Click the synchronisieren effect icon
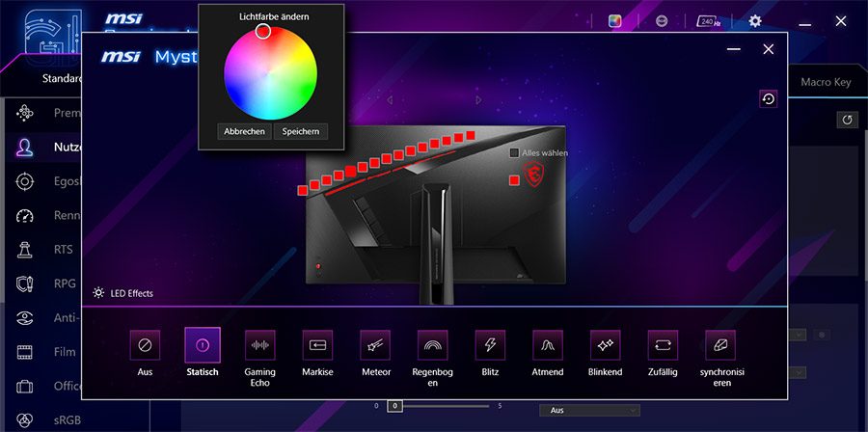Viewport: 868px width, 432px height. pos(720,344)
